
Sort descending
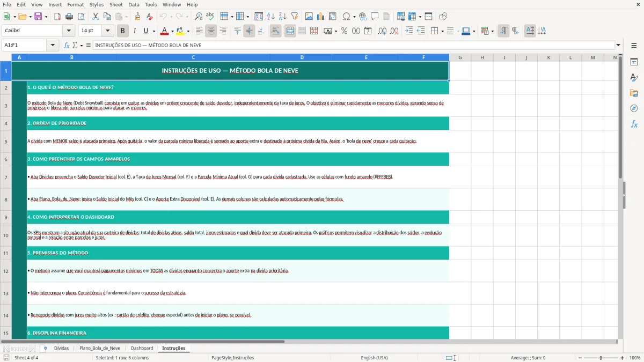click(x=282, y=17)
